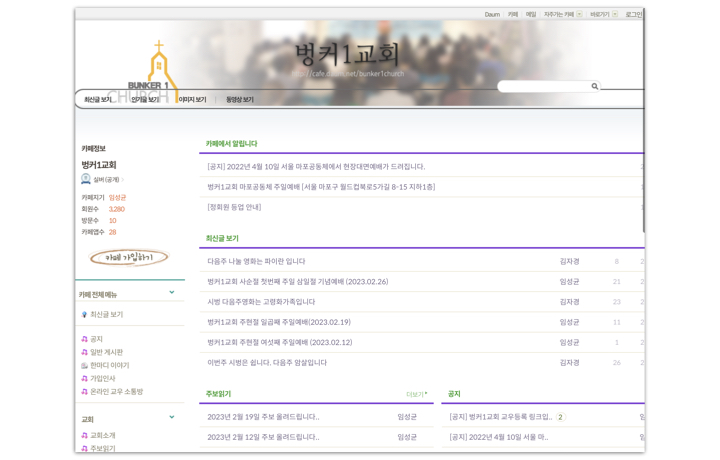Open post 시벙 다음주영화는 고령화가족입니다

[x=261, y=302]
